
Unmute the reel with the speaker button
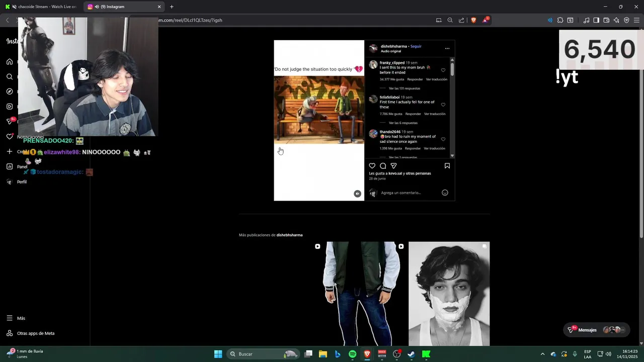click(357, 194)
